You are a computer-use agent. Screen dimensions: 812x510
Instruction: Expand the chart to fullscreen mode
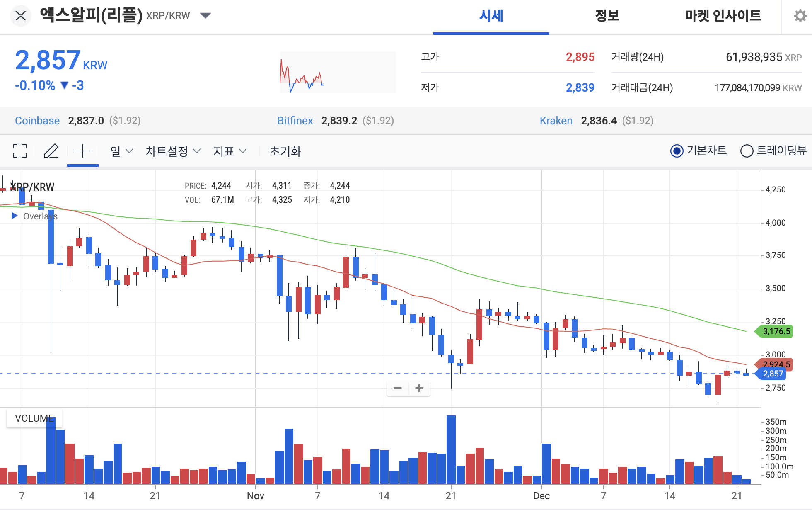coord(19,151)
